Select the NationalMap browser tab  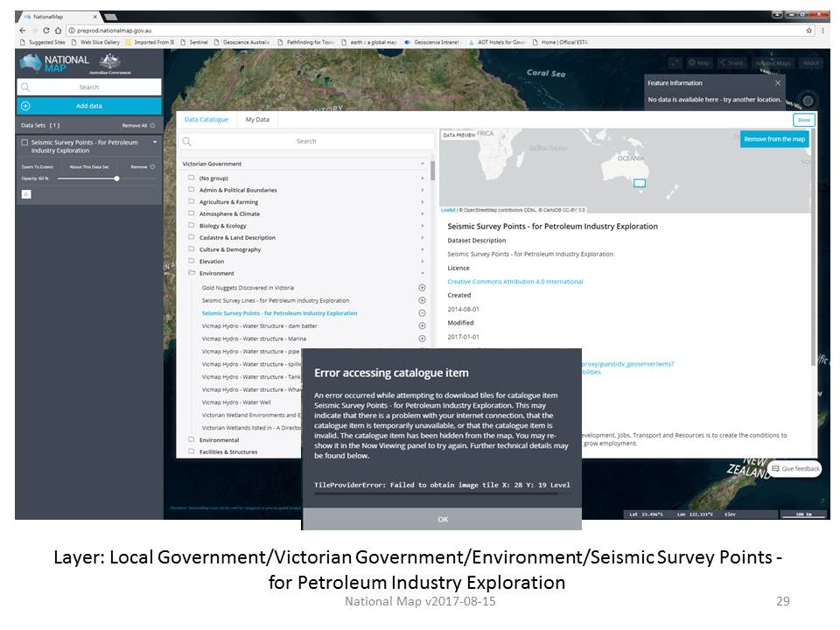coord(59,17)
